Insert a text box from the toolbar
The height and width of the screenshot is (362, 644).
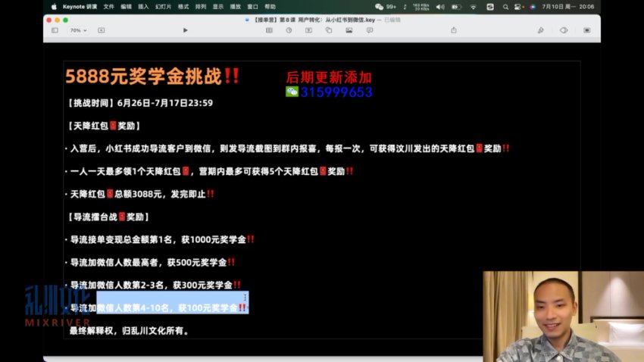pos(308,30)
